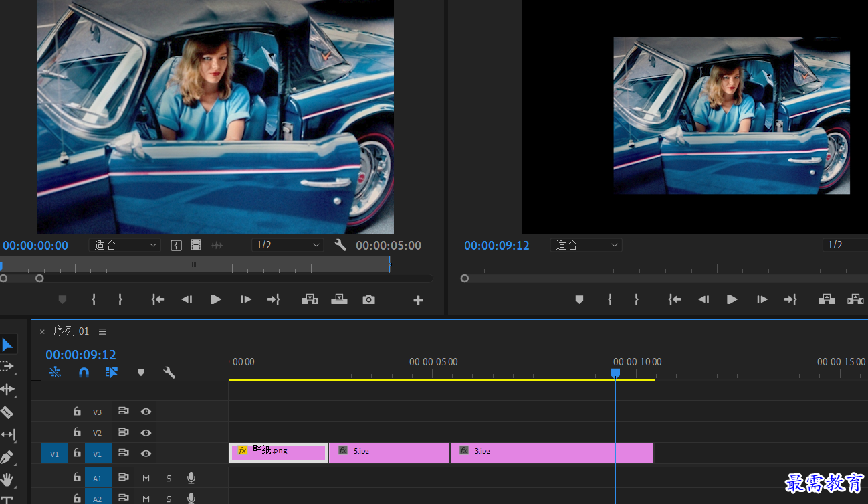Step forward one frame in Program monitor

tap(762, 300)
